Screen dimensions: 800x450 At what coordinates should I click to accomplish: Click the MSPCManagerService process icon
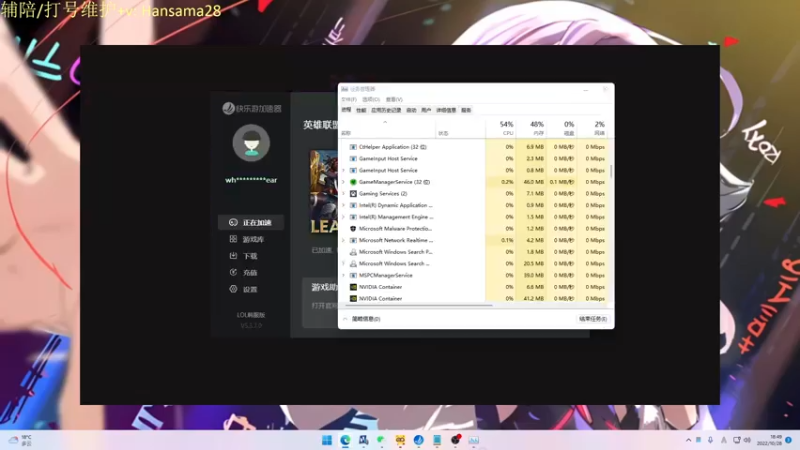pos(353,276)
